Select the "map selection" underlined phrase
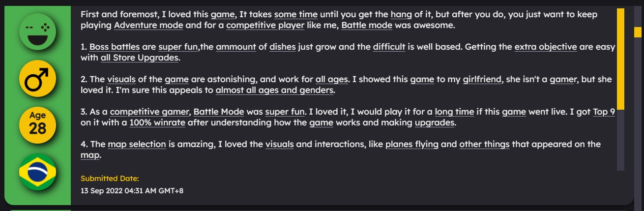This screenshot has height=211, width=644. [137, 144]
